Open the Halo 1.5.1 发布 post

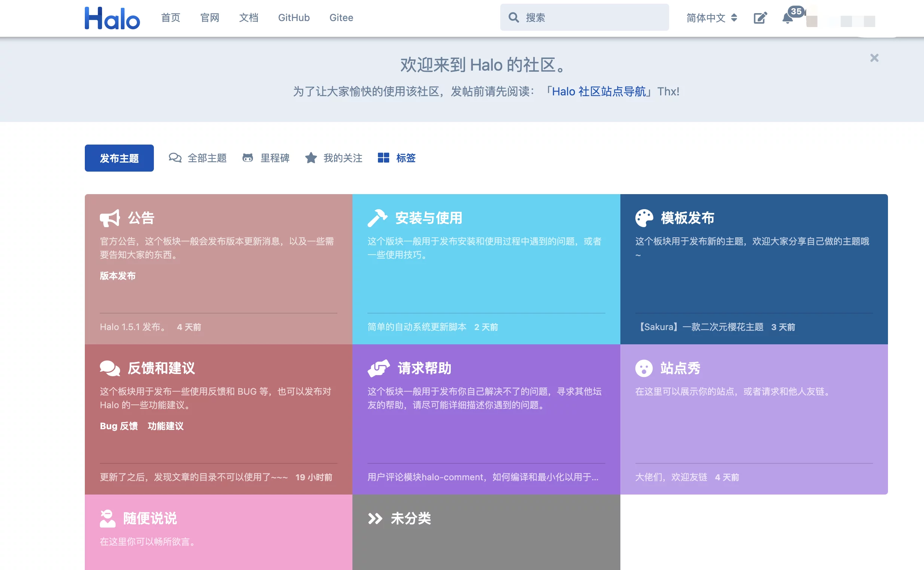[x=133, y=327]
